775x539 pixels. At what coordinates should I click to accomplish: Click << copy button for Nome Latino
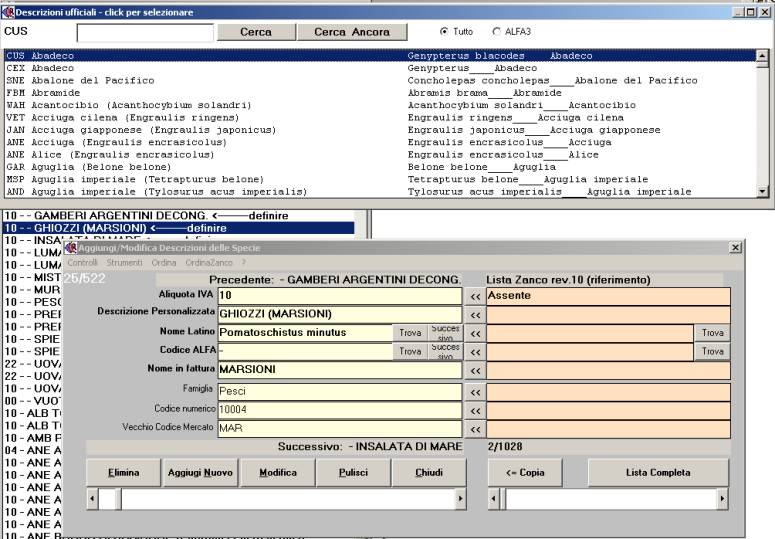[475, 333]
